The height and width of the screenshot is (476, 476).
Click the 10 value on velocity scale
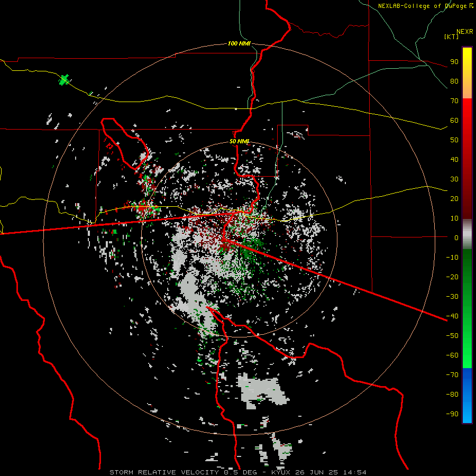[x=454, y=218]
